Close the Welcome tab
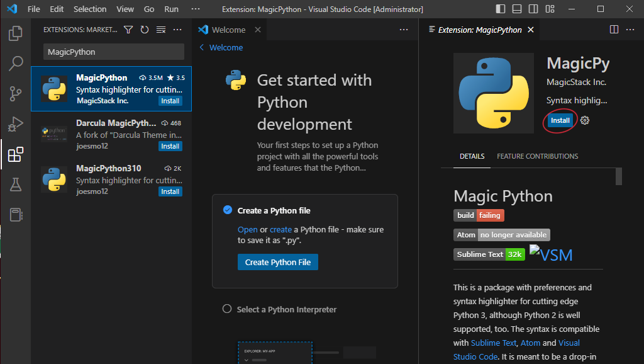Screen dimensions: 644x364 click(257, 30)
